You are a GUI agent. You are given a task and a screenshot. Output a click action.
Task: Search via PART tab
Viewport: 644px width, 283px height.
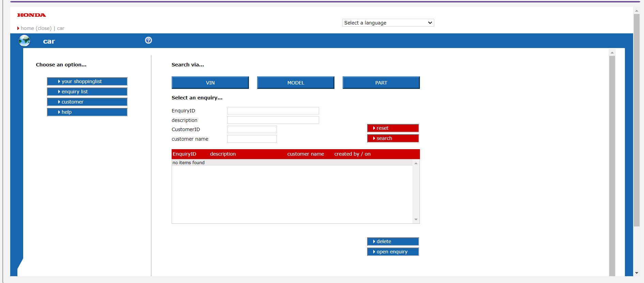(381, 83)
